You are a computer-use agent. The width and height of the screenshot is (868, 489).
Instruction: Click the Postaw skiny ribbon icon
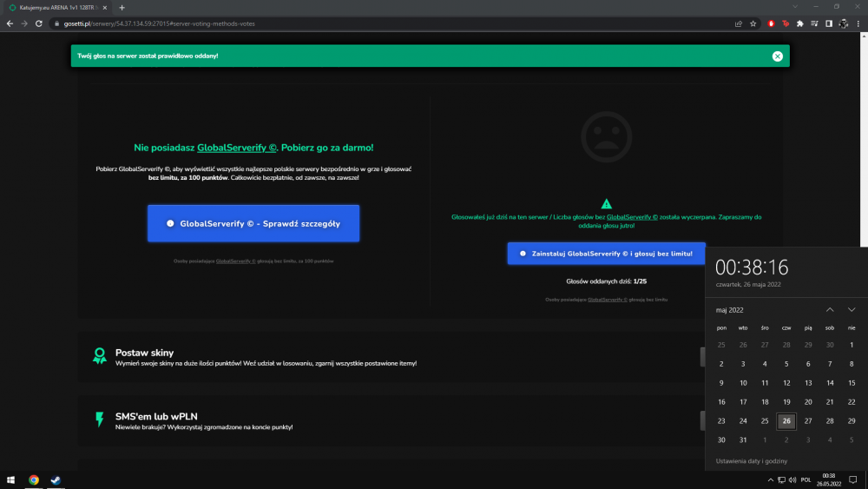click(100, 355)
